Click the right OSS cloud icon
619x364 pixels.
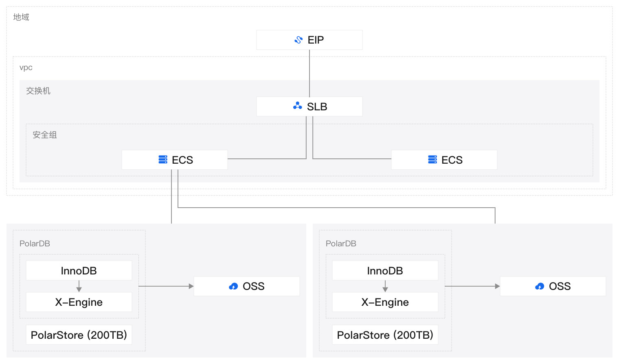pos(540,286)
